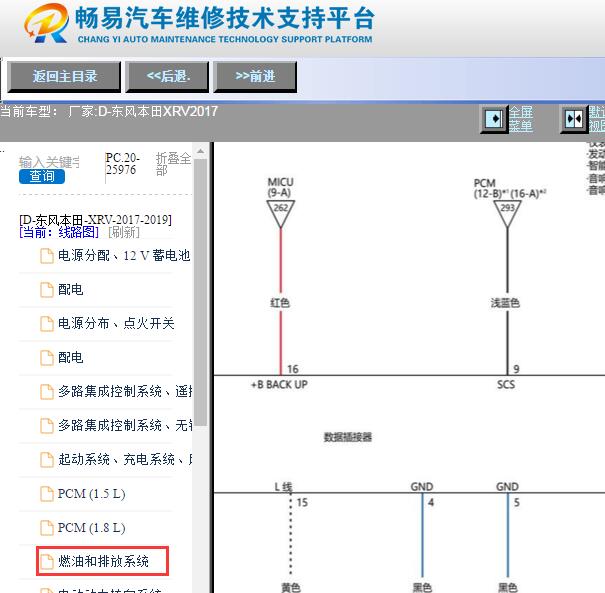Open PCM (1.8 L) diagram
Screen dimensions: 605x593
pos(91,527)
